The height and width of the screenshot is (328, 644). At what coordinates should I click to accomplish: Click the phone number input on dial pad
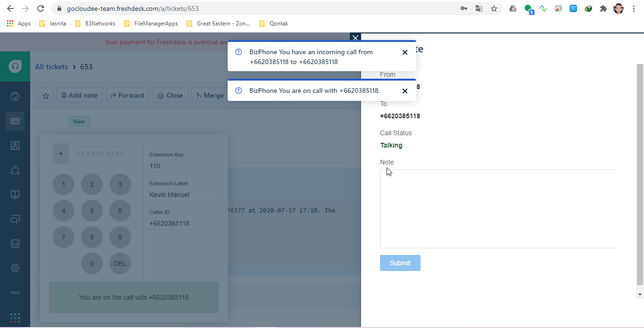[100, 154]
